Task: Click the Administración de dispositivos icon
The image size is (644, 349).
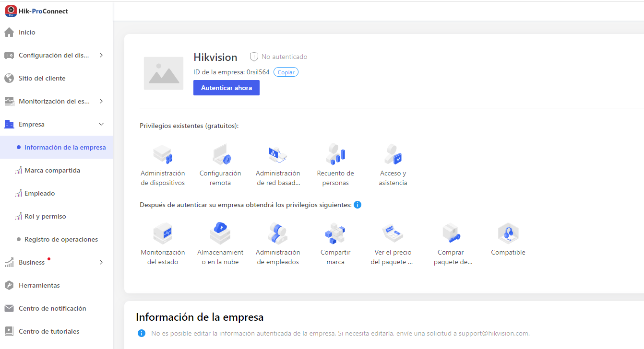Action: [163, 154]
